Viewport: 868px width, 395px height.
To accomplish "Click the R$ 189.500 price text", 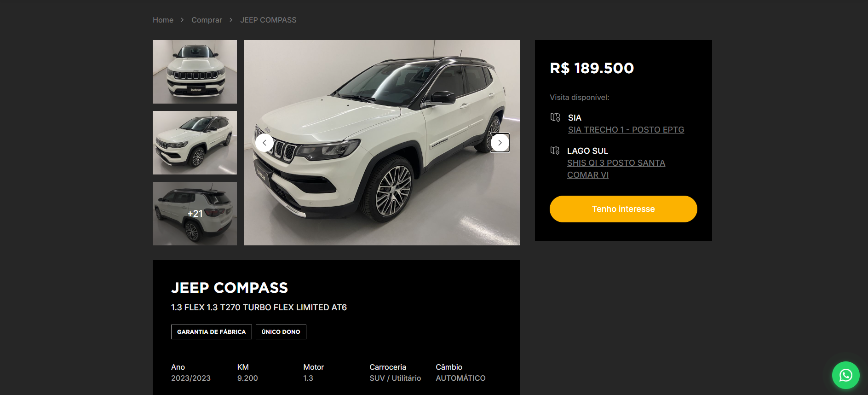I will (592, 68).
